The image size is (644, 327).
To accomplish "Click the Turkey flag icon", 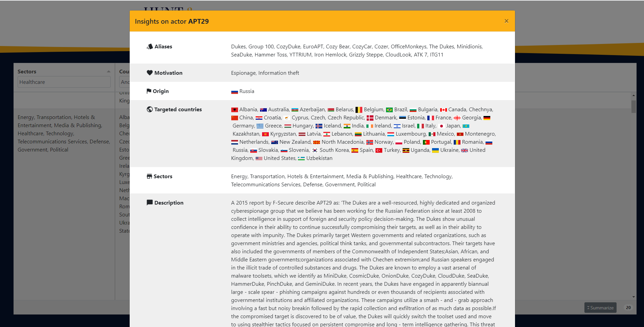I will point(379,150).
